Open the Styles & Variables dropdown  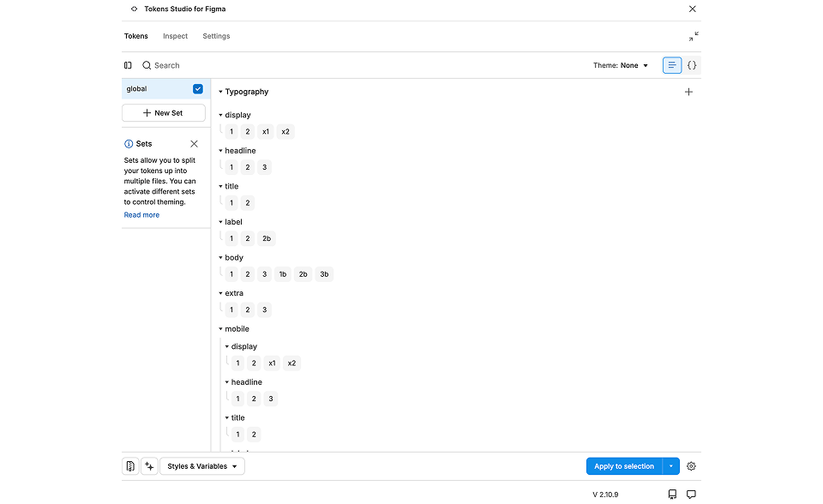[202, 466]
